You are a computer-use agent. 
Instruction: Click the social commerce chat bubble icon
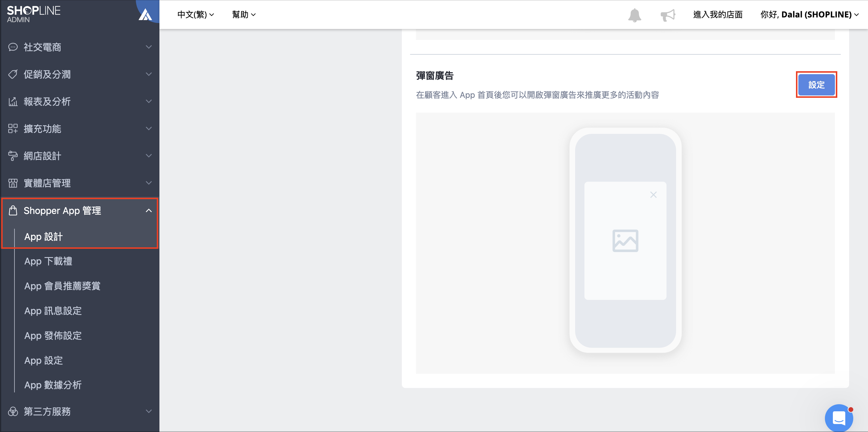tap(13, 47)
